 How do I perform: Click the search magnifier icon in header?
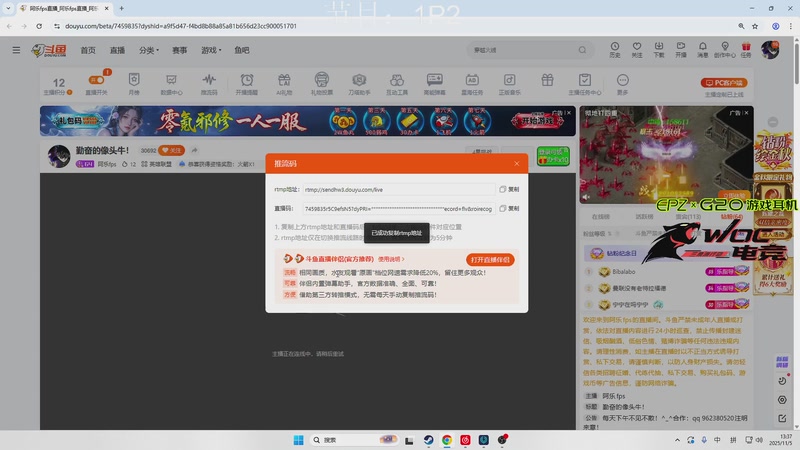pyautogui.click(x=582, y=50)
